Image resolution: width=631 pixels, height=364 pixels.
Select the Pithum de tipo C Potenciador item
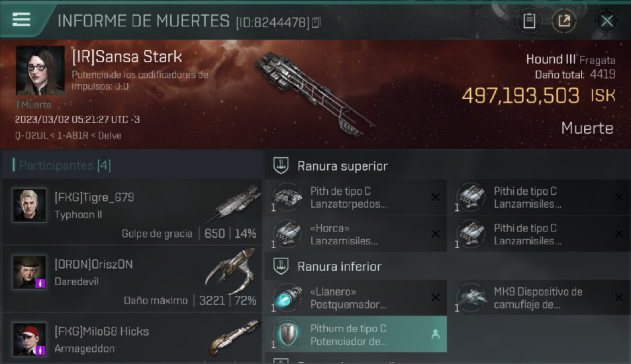[x=355, y=335]
